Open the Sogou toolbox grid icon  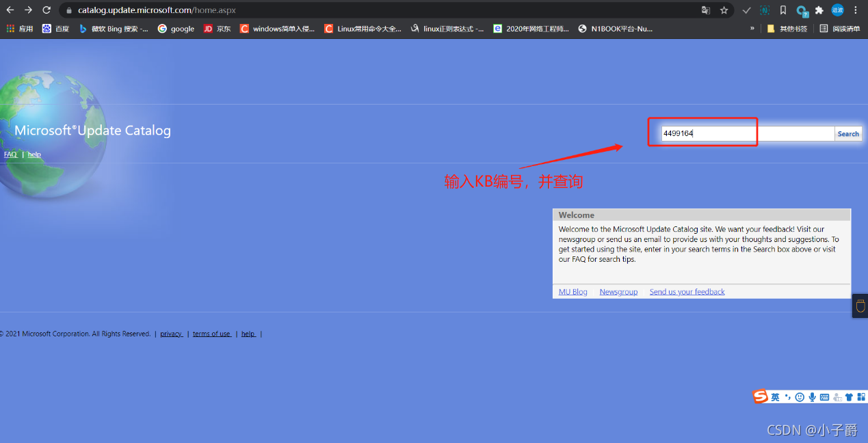coord(861,397)
